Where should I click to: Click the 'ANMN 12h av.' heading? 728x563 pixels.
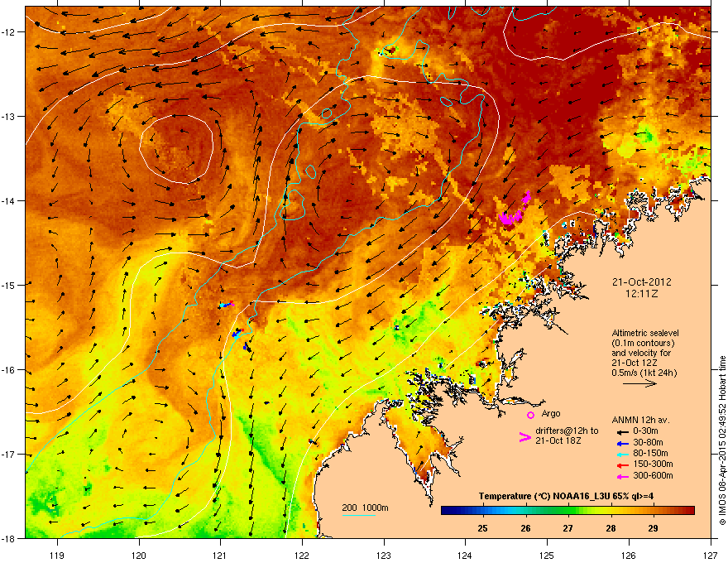coord(640,420)
